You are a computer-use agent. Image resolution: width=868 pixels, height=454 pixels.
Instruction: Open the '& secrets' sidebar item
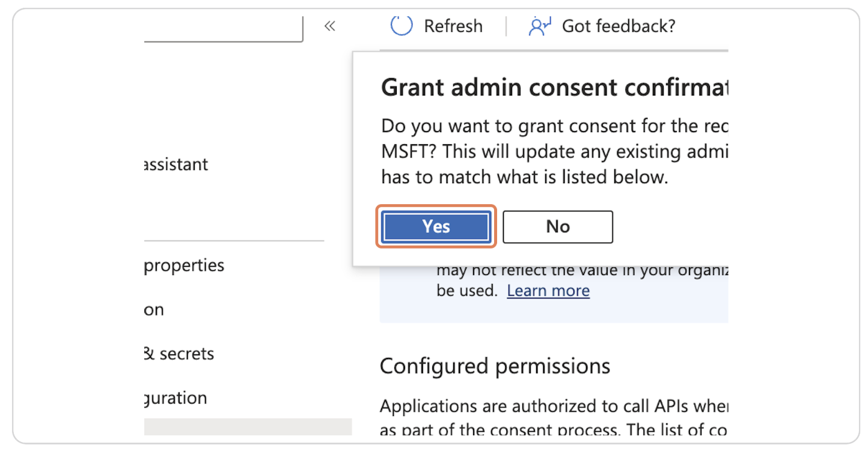pos(179,354)
